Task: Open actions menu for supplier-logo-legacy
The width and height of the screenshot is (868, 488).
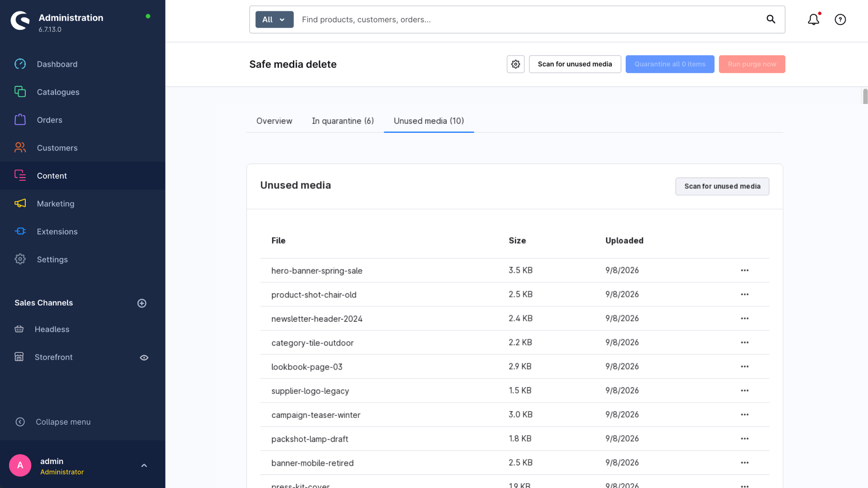Action: (745, 390)
